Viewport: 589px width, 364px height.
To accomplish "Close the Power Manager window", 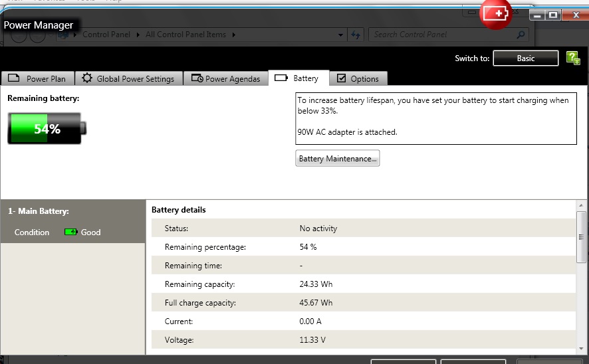I will pos(576,15).
